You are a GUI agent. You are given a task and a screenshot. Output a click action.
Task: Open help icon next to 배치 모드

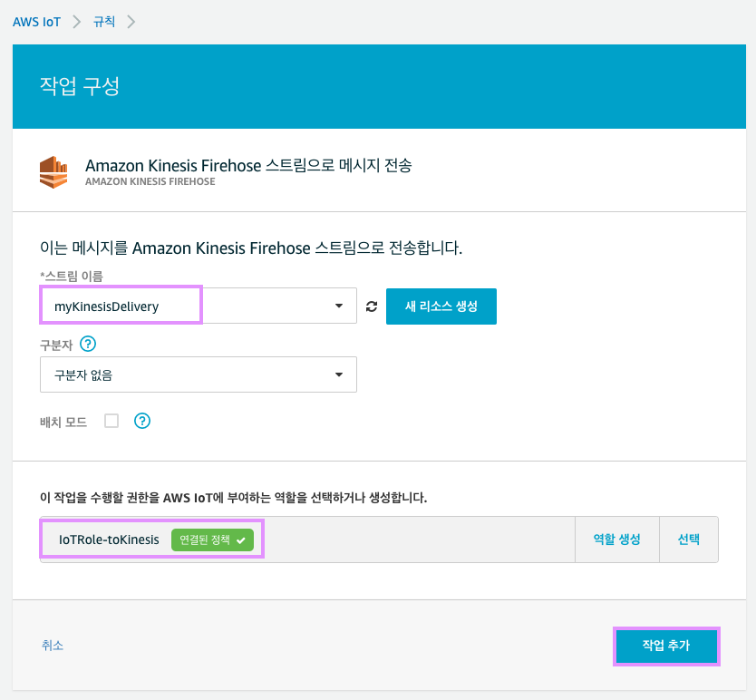(x=141, y=421)
